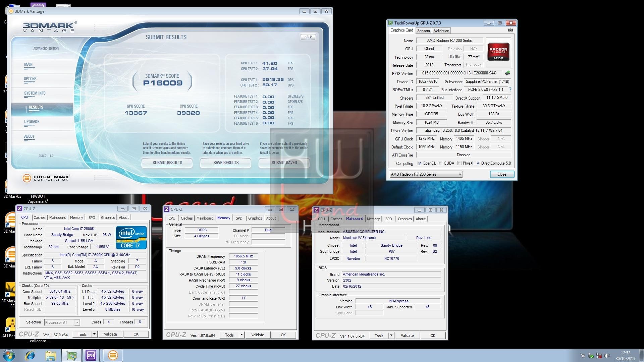The height and width of the screenshot is (362, 644).
Task: Open the Windows Start menu
Action: pyautogui.click(x=9, y=355)
